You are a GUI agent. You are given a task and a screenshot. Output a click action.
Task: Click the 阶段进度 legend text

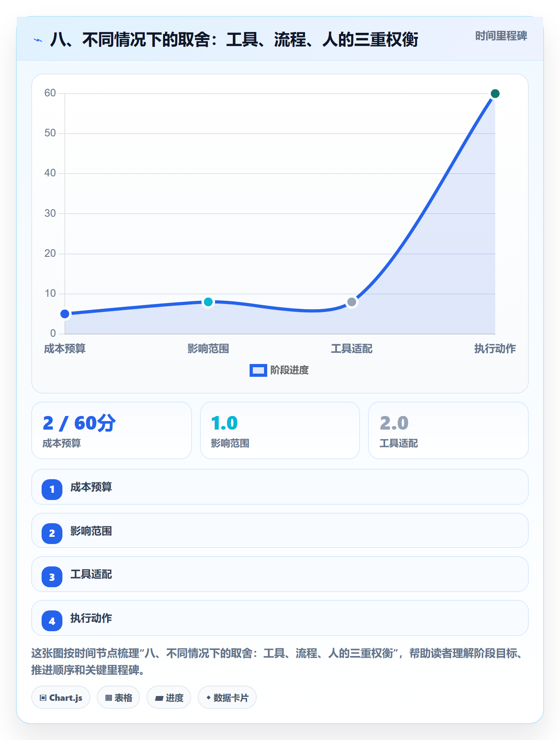pyautogui.click(x=290, y=370)
